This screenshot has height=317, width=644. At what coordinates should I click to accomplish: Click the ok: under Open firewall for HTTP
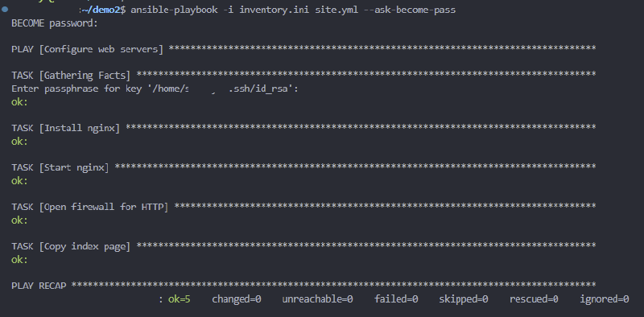(19, 220)
